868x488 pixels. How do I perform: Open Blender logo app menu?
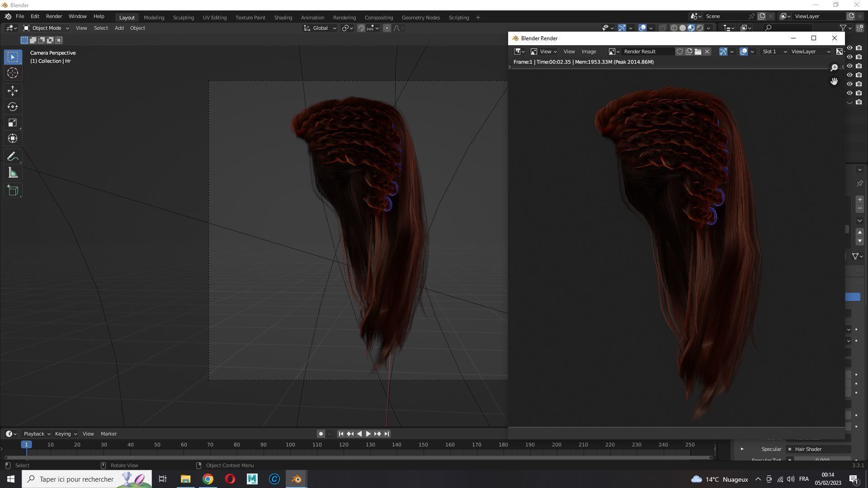(x=8, y=16)
